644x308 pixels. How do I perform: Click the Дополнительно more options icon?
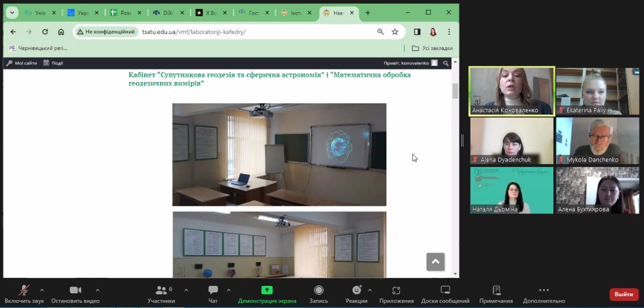(544, 290)
